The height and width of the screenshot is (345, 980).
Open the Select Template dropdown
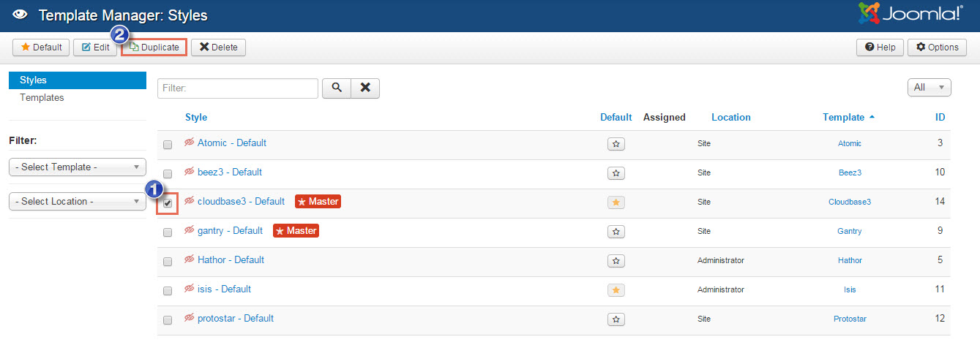78,167
